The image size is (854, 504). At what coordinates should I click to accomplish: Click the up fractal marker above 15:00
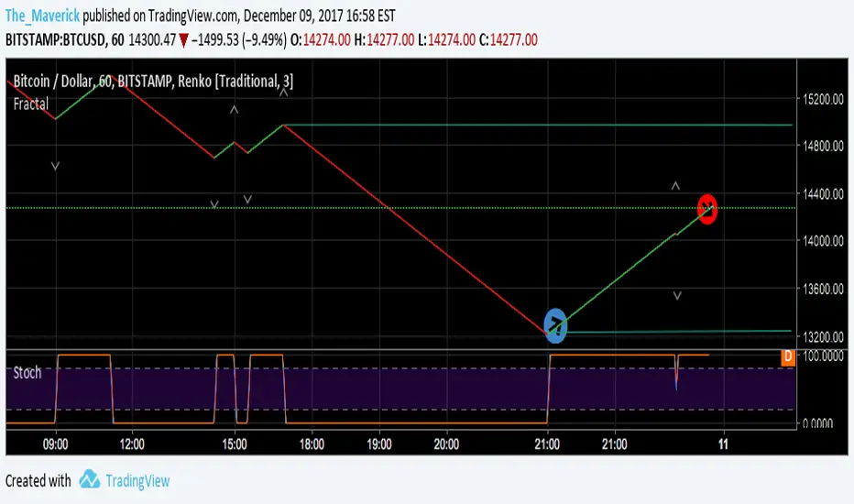[x=235, y=110]
